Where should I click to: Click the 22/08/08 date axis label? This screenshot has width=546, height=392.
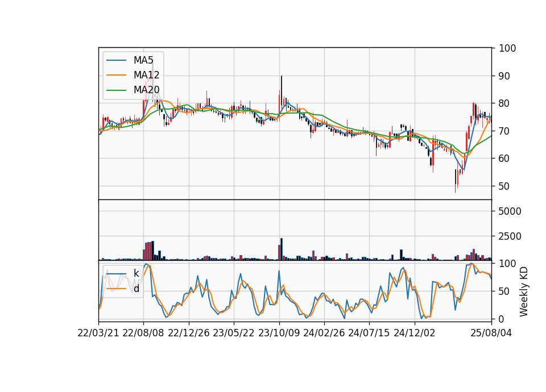pyautogui.click(x=143, y=333)
